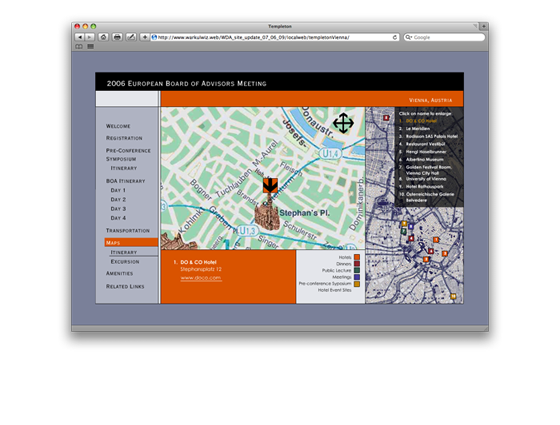Open Itinerary submenu under Maps

pyautogui.click(x=124, y=252)
